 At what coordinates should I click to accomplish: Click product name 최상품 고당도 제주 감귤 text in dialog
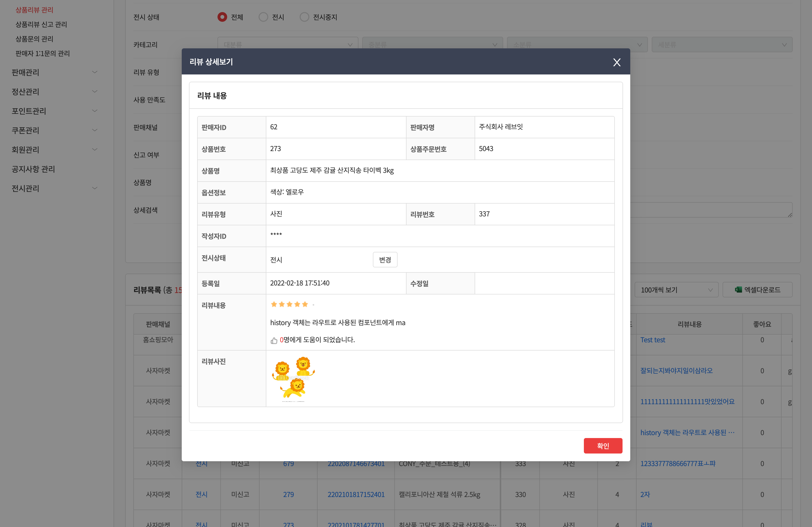tap(332, 170)
